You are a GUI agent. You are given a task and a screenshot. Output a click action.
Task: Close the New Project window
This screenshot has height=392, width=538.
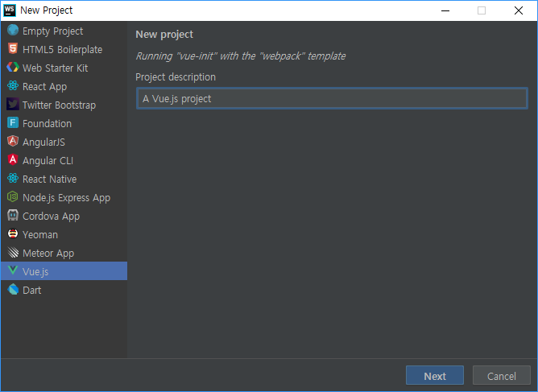pos(519,10)
